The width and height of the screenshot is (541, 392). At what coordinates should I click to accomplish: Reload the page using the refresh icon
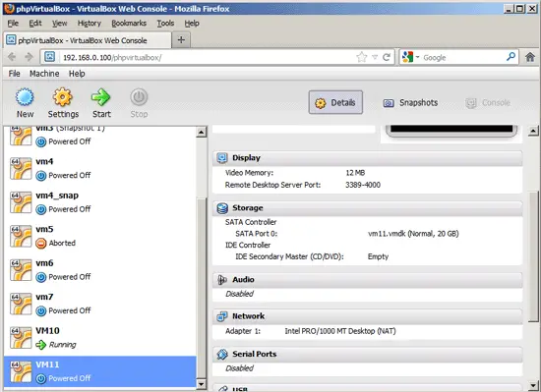(387, 57)
